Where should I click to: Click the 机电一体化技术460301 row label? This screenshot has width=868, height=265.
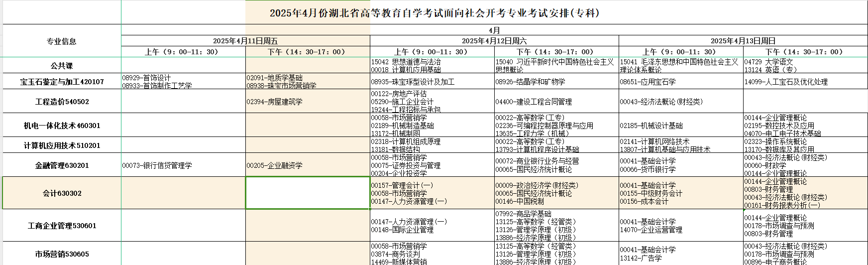click(62, 126)
